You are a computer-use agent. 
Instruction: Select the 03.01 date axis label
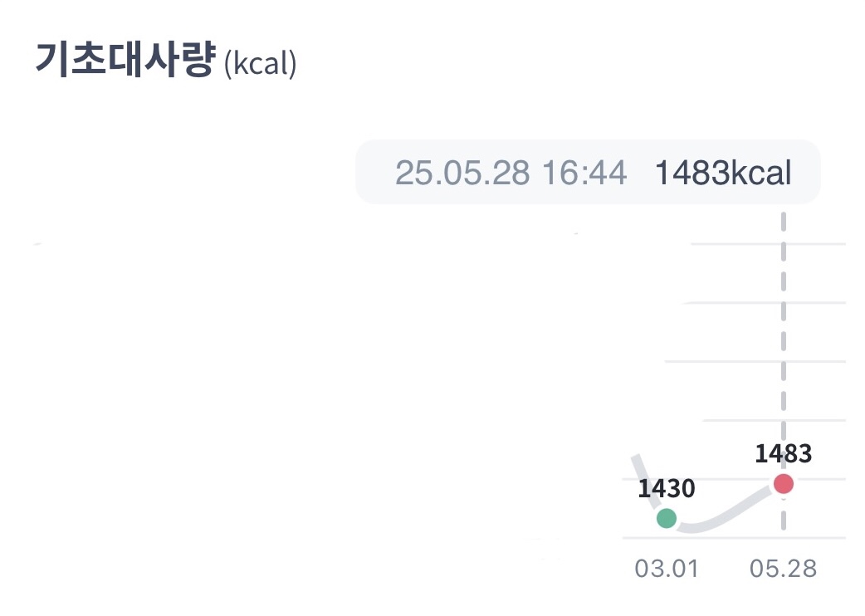667,569
